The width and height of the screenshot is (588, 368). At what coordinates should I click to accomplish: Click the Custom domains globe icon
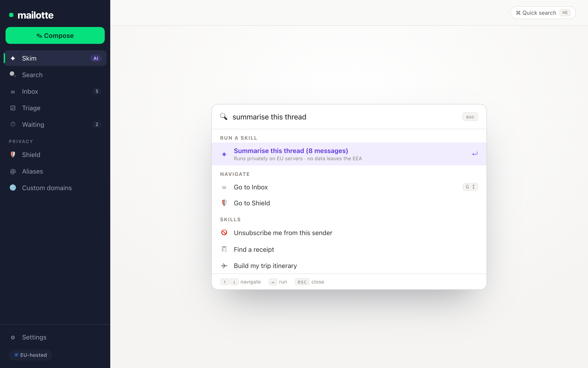(x=13, y=187)
